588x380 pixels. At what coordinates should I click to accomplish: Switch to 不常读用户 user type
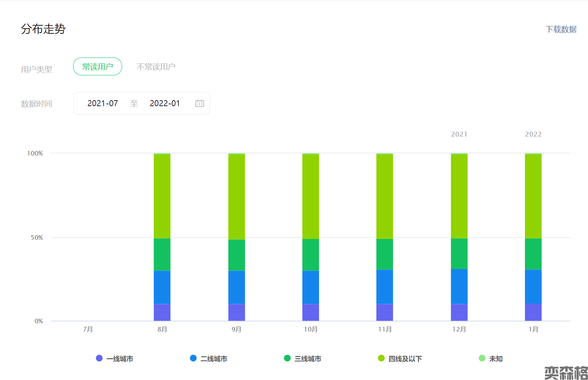point(156,67)
